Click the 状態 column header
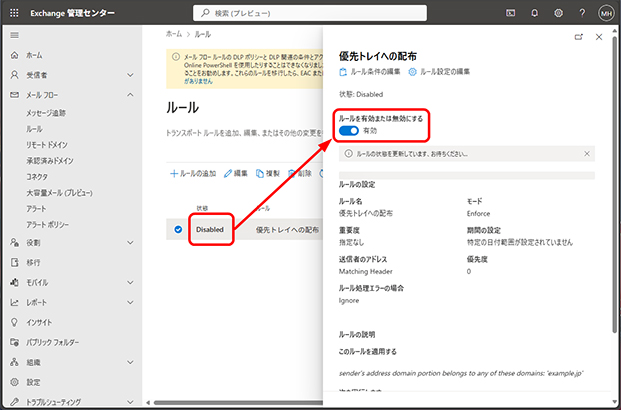This screenshot has width=621, height=410. pyautogui.click(x=202, y=208)
